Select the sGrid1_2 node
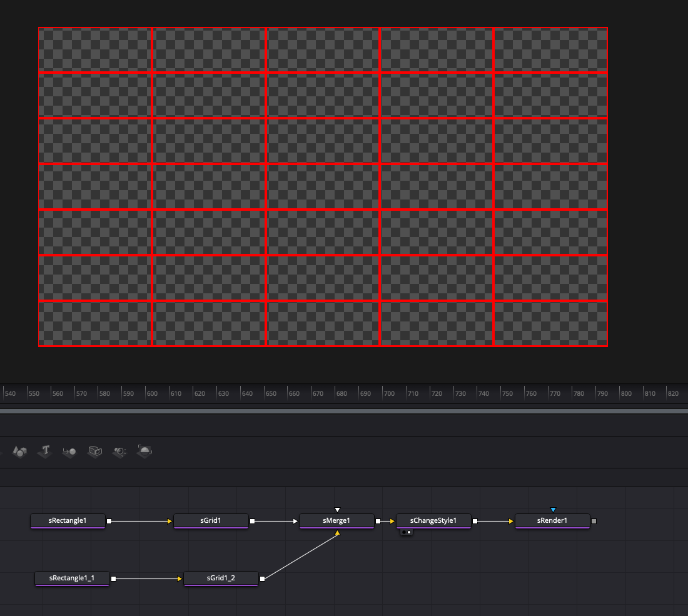Screen dimensions: 688x616 pos(221,578)
